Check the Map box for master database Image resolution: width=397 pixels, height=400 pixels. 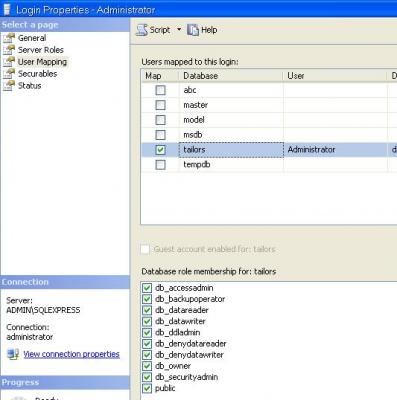coord(160,105)
